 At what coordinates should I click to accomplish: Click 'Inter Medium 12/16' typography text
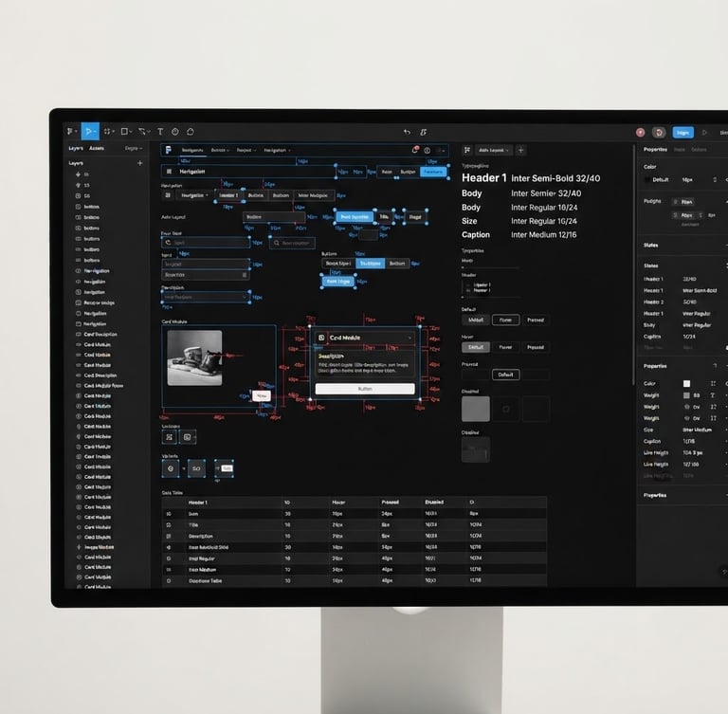[544, 234]
